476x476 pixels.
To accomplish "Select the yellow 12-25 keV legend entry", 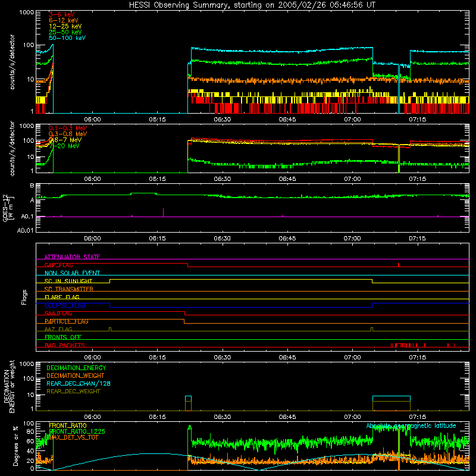I will point(65,26).
